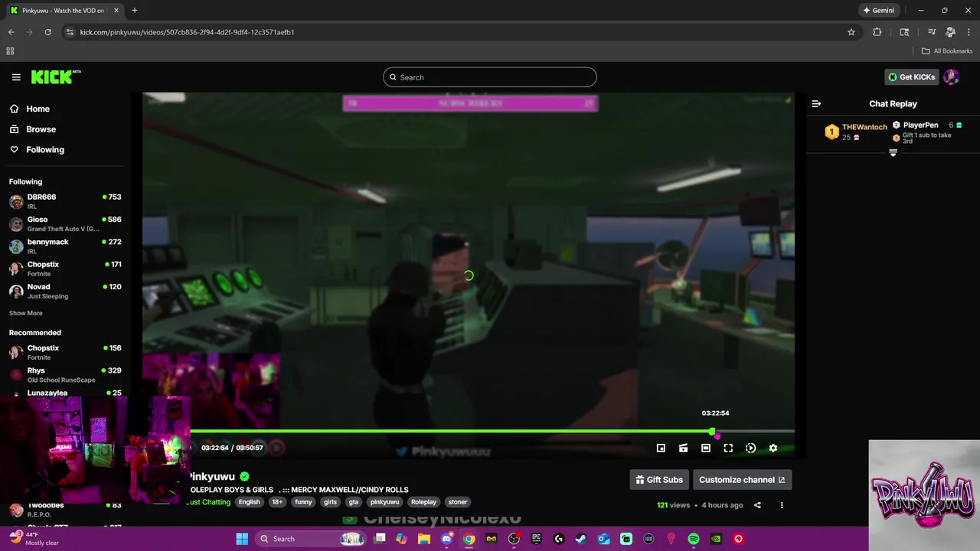Open bennymack's IRL channel
Image resolution: width=980 pixels, height=551 pixels.
point(65,246)
